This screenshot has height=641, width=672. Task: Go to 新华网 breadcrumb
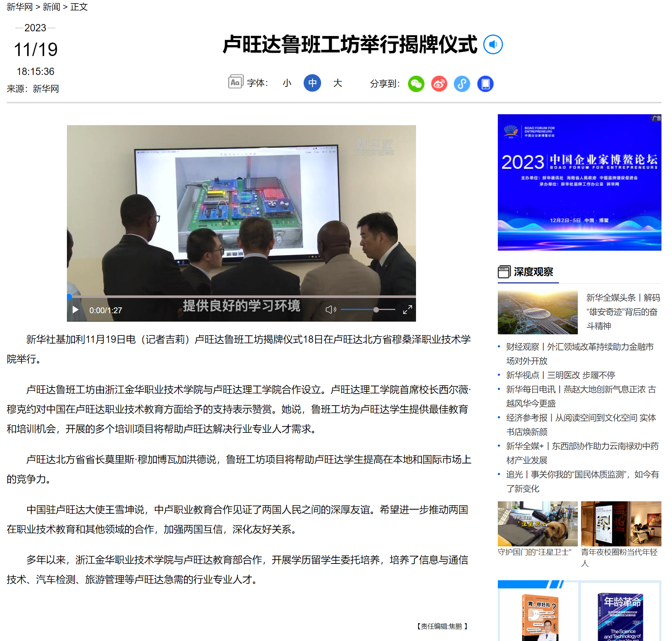point(20,7)
